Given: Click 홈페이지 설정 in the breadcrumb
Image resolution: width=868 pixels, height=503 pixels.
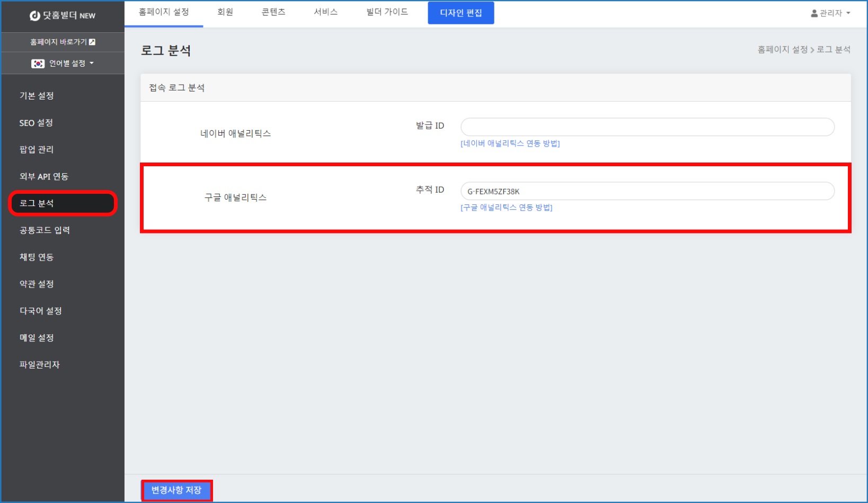Looking at the screenshot, I should pyautogui.click(x=782, y=50).
